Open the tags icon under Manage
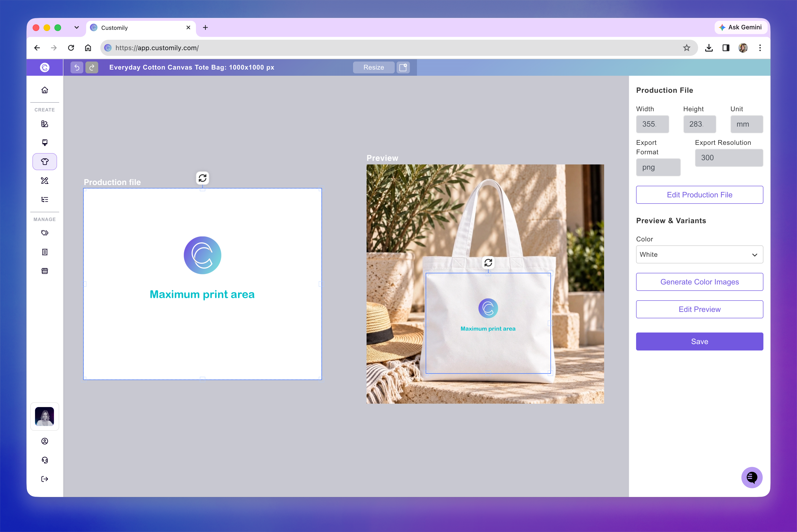Viewport: 797px width, 532px height. [44, 233]
